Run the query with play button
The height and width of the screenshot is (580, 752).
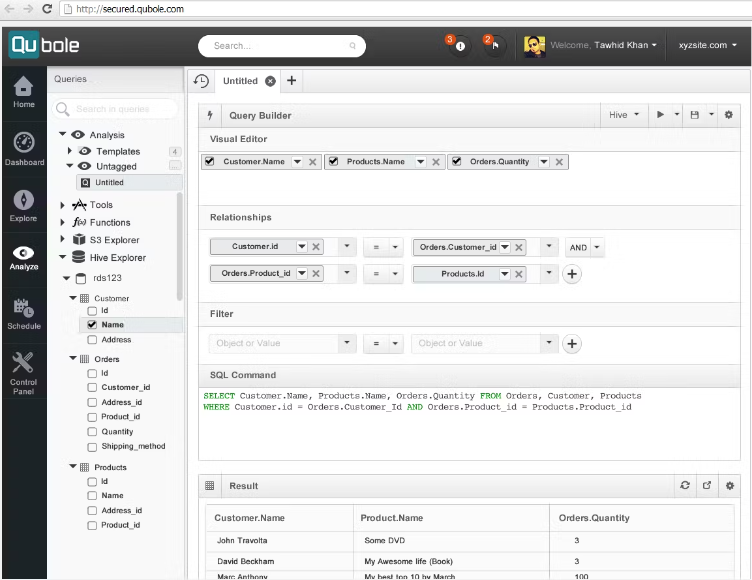[x=660, y=115]
